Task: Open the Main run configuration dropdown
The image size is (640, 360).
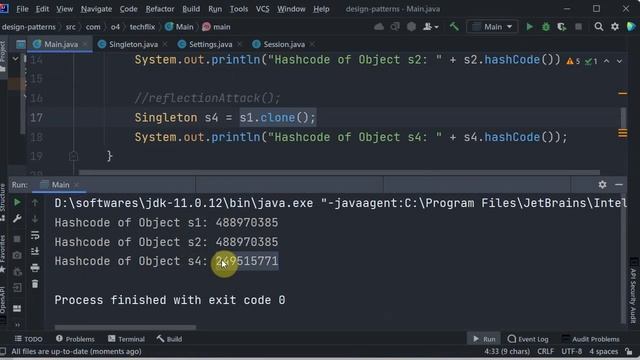Action: [x=492, y=27]
